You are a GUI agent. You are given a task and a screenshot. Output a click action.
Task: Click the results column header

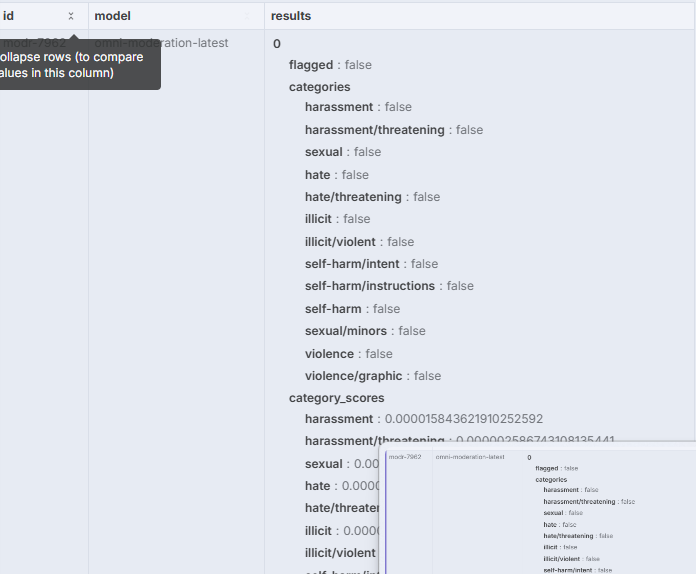(291, 16)
